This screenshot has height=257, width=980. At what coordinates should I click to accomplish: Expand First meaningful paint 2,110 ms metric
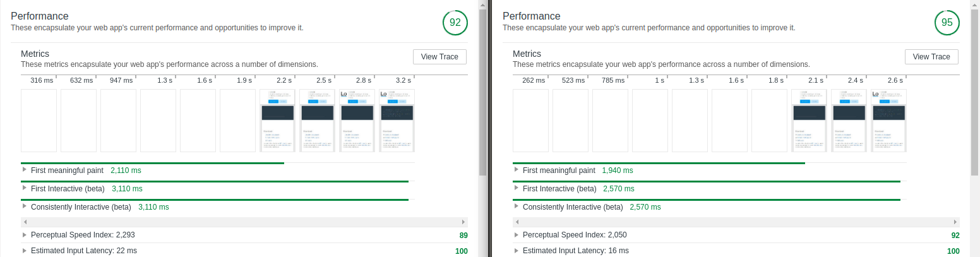(25, 170)
